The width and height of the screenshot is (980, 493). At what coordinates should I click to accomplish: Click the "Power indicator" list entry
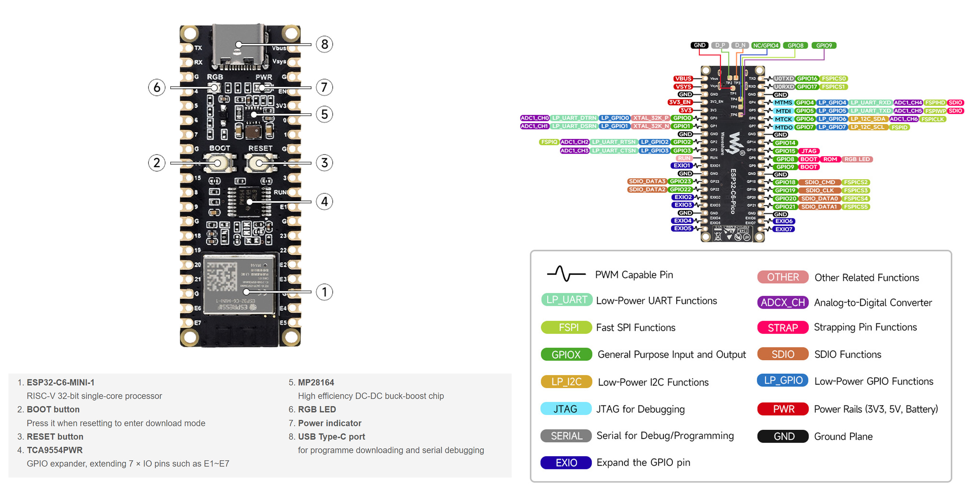pyautogui.click(x=330, y=423)
